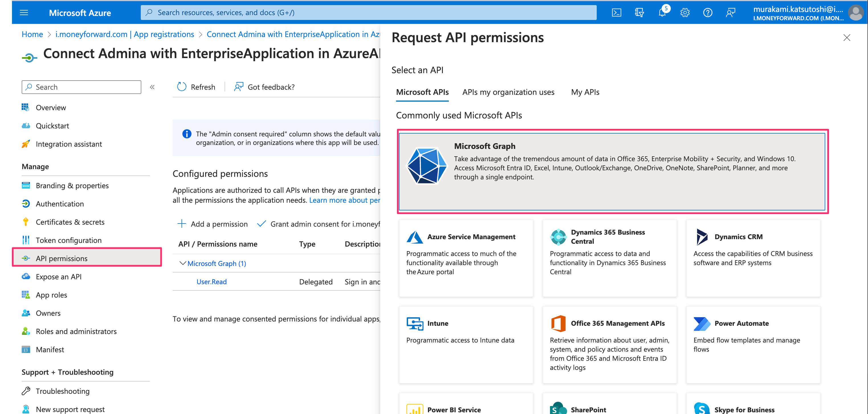Open Certificates & secrets in sidebar
The image size is (868, 414).
(x=70, y=222)
